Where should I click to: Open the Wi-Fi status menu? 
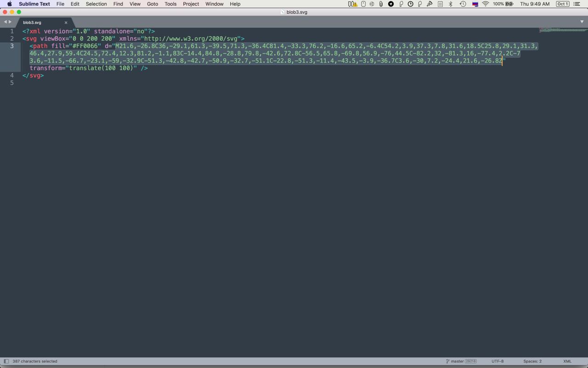click(x=485, y=4)
